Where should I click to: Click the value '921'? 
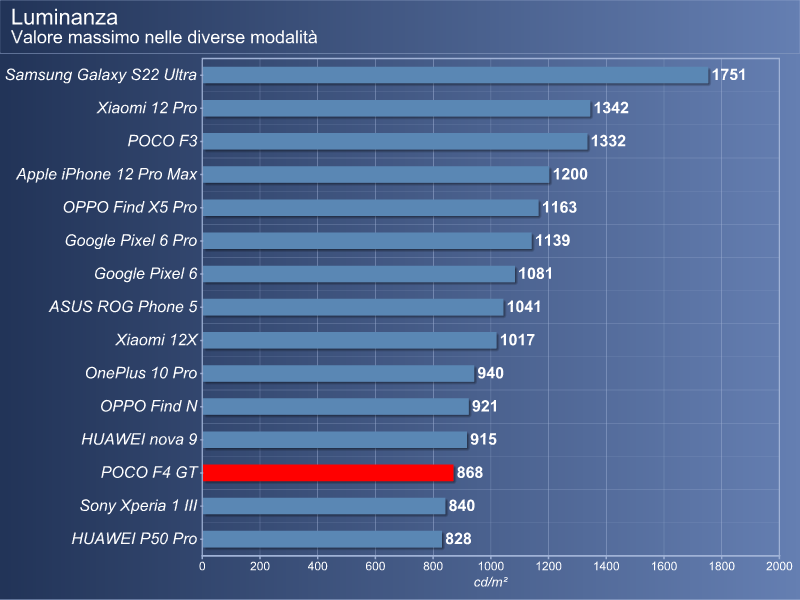coord(485,407)
